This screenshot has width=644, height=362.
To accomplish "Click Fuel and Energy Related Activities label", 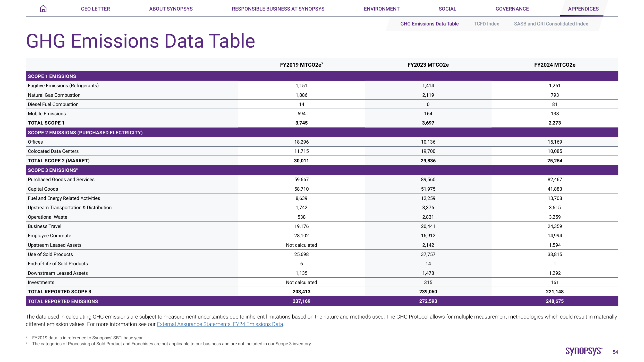I will [x=64, y=198].
